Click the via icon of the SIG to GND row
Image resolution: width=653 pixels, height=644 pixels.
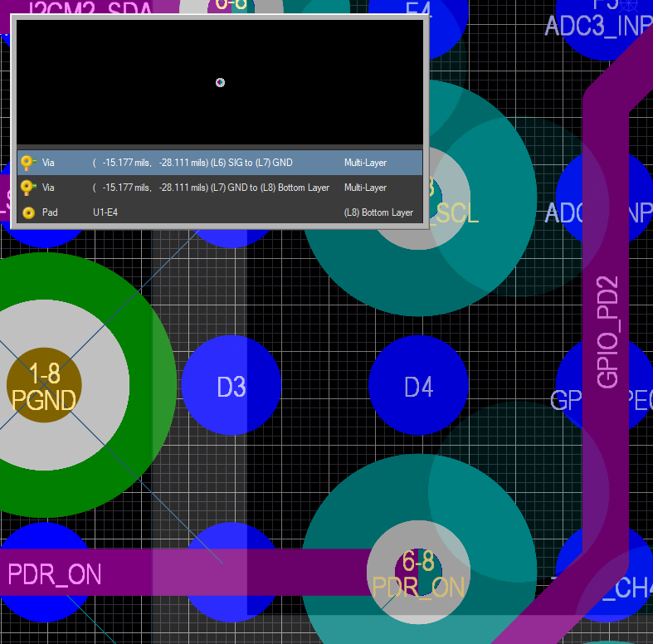pyautogui.click(x=28, y=163)
